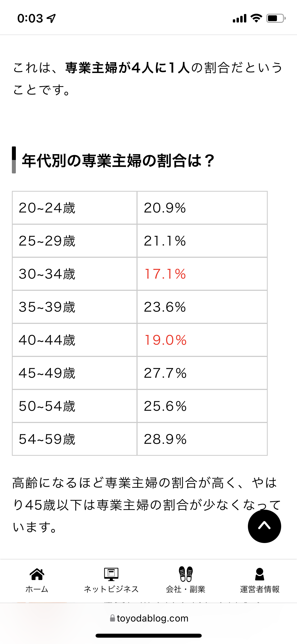This screenshot has width=297, height=644.
Task: Tap the 0:03 clock in status bar
Action: [30, 18]
